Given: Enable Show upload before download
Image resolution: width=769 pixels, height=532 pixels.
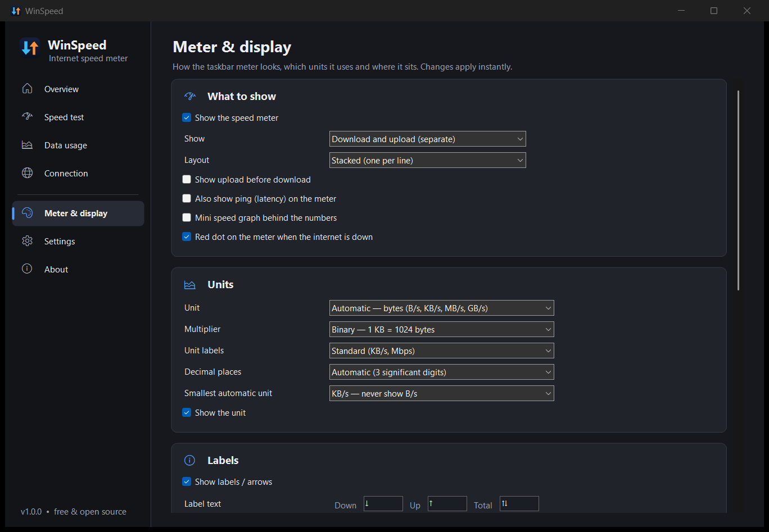Looking at the screenshot, I should click(187, 180).
